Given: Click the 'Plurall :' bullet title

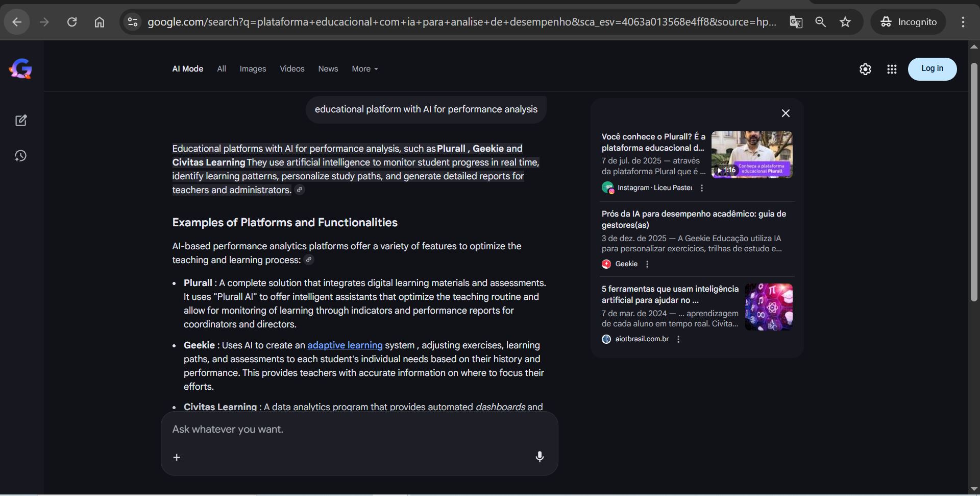Looking at the screenshot, I should 200,283.
